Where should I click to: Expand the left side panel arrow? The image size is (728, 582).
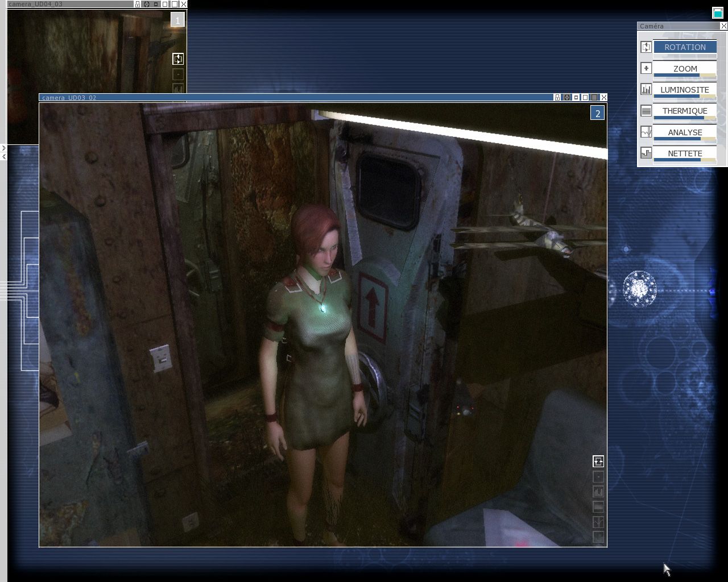click(3, 148)
